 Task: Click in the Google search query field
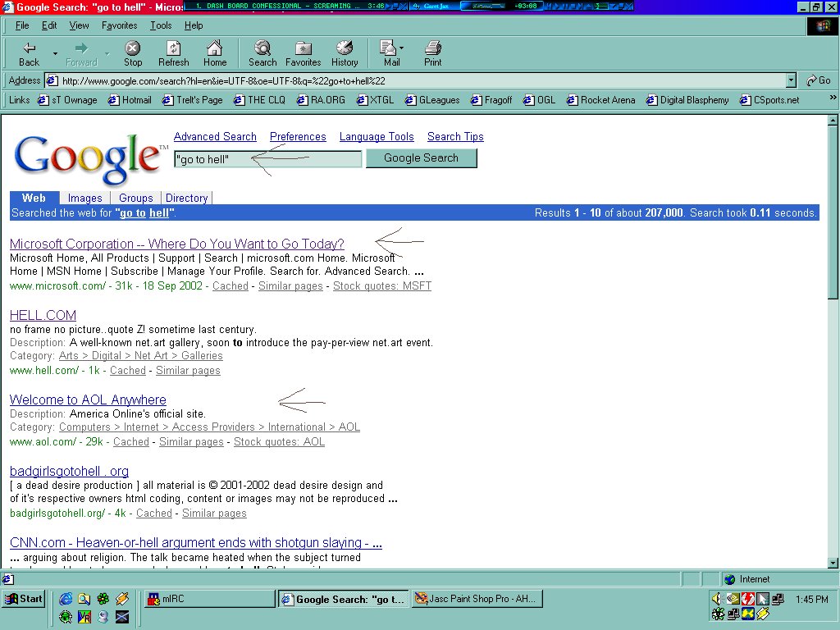point(268,159)
